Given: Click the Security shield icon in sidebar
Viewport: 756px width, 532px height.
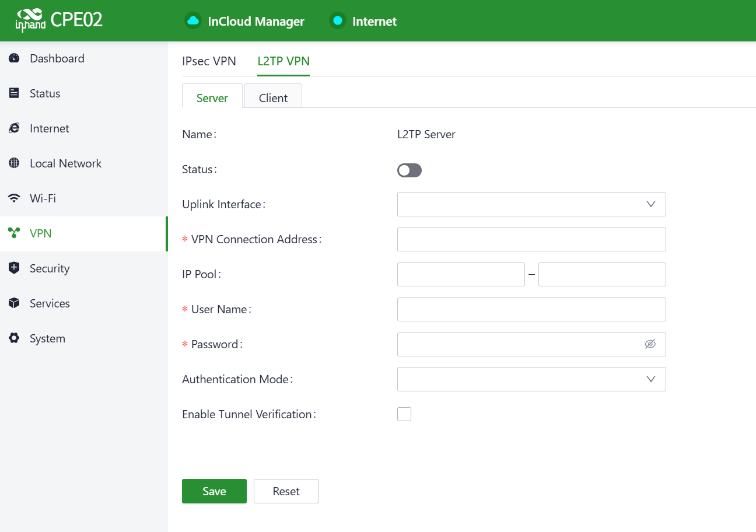Looking at the screenshot, I should [14, 268].
